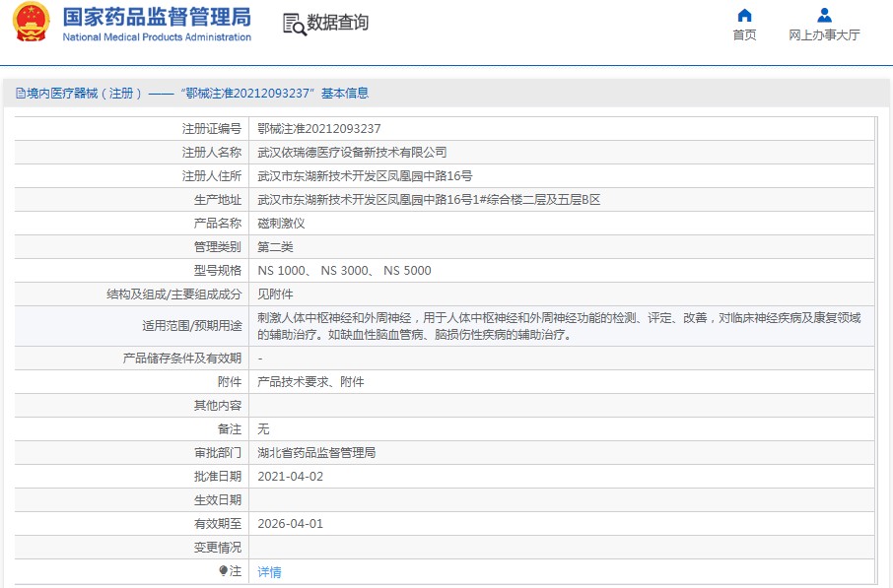893x588 pixels.
Task: Click 结构及组成/主要组成成分 label
Action: pyautogui.click(x=173, y=294)
